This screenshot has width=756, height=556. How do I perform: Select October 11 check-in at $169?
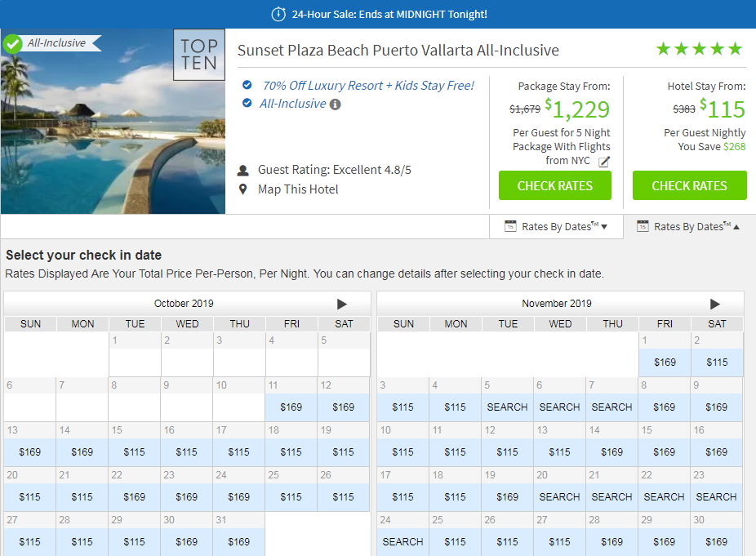tap(291, 407)
